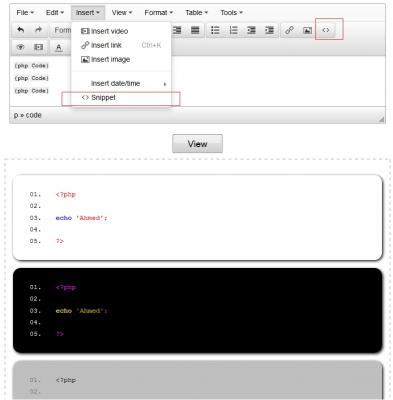Insert a numbered list

233,30
